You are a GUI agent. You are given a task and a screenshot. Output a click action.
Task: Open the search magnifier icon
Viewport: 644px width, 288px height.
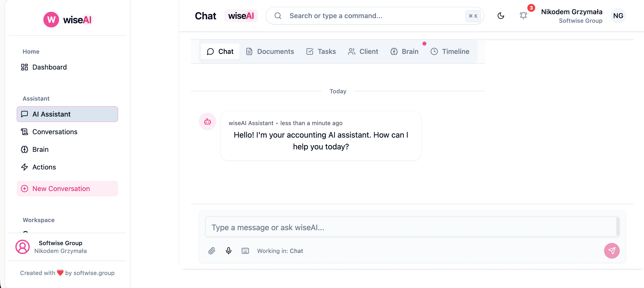tap(277, 15)
